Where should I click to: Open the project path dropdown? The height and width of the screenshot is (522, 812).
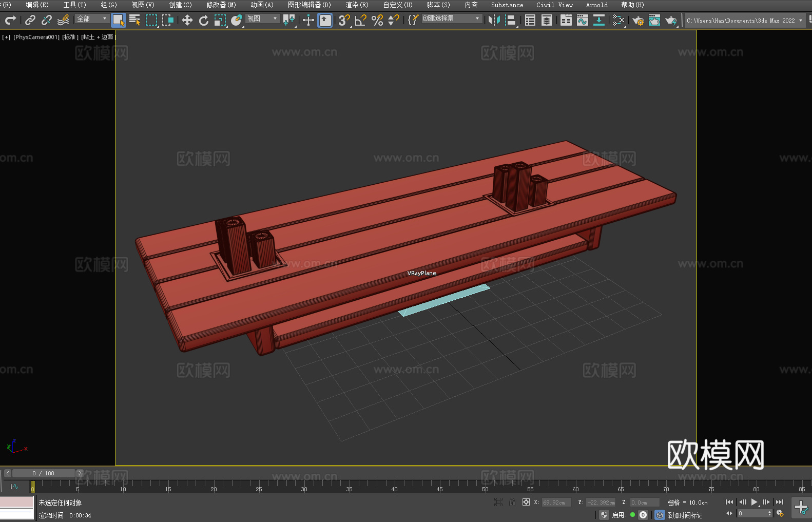click(x=745, y=21)
